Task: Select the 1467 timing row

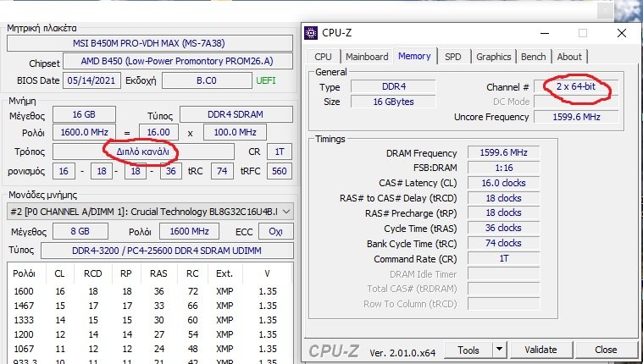Action: 150,306
